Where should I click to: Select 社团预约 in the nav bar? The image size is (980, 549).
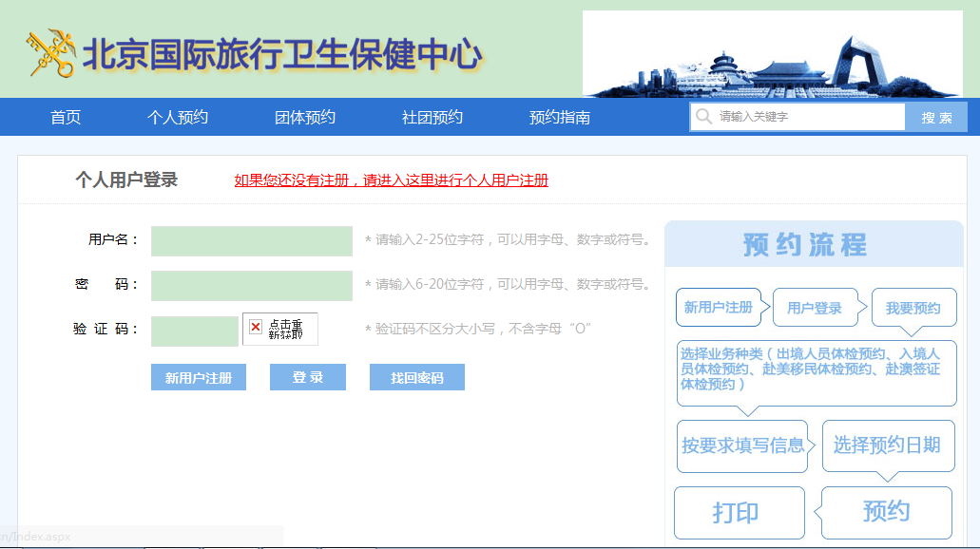point(432,118)
